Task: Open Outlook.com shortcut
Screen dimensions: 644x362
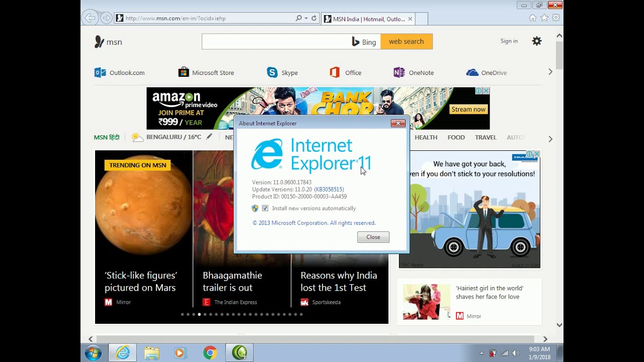Action: [120, 72]
